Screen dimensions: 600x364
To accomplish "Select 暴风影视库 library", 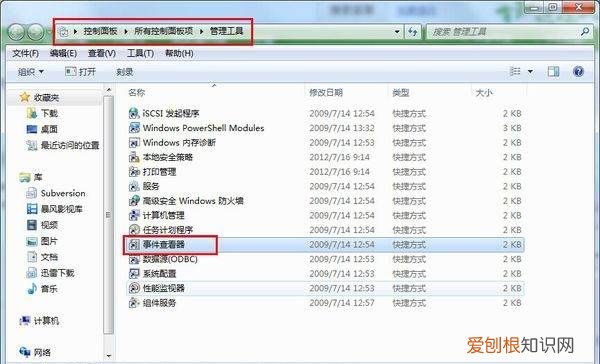I will pos(62,209).
